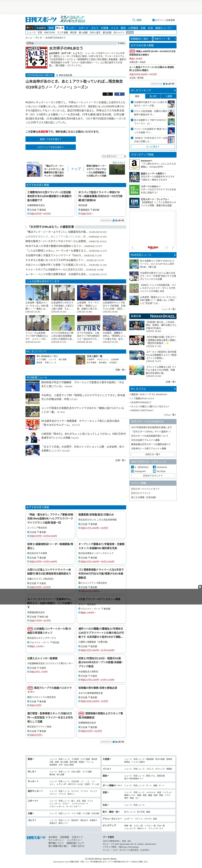Click the トップ link between columns

click(76, 169)
